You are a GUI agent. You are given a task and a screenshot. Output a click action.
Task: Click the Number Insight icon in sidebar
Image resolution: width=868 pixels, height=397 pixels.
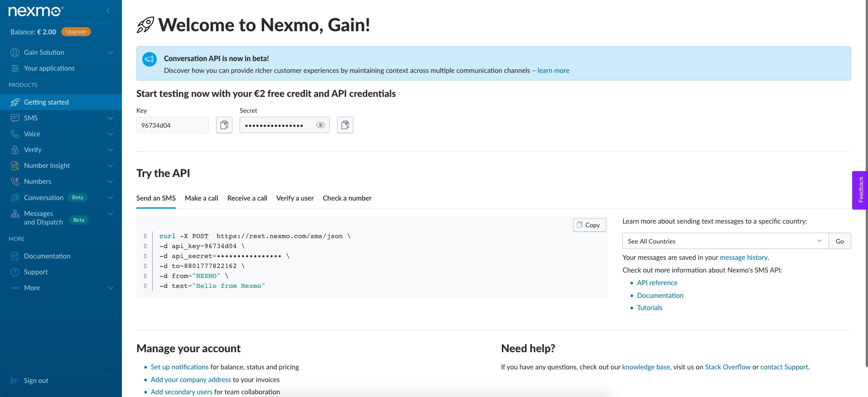(x=15, y=166)
